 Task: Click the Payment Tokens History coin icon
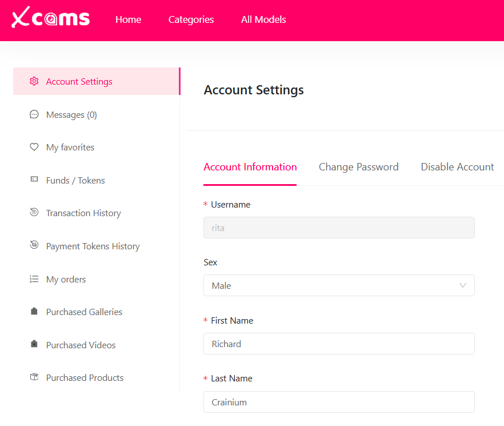(x=34, y=246)
